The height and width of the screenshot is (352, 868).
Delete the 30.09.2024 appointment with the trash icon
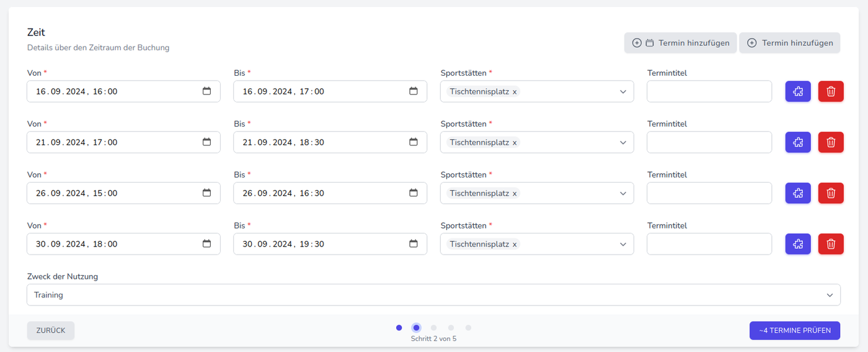tap(831, 244)
